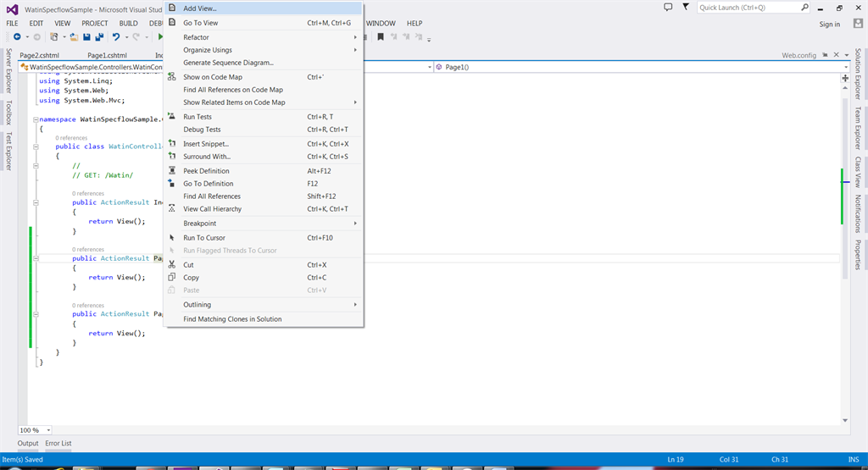Click the New Project toolbar icon

point(53,37)
